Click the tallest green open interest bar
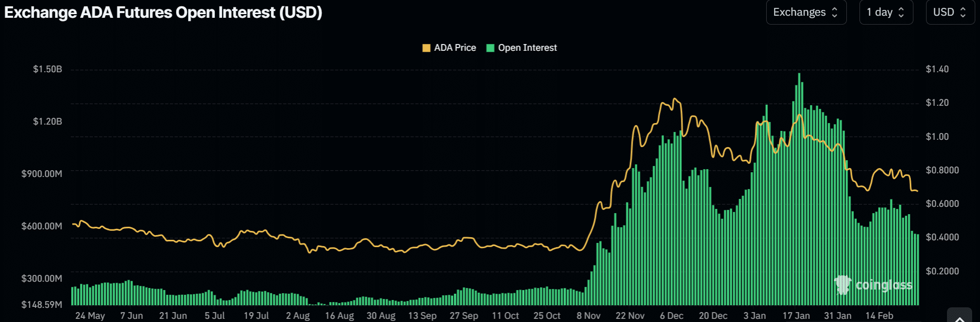Image resolution: width=980 pixels, height=322 pixels. coord(799,188)
